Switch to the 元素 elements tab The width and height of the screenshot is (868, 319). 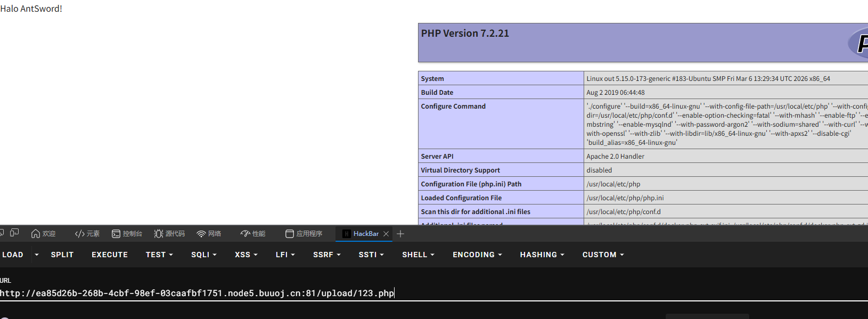click(x=87, y=234)
